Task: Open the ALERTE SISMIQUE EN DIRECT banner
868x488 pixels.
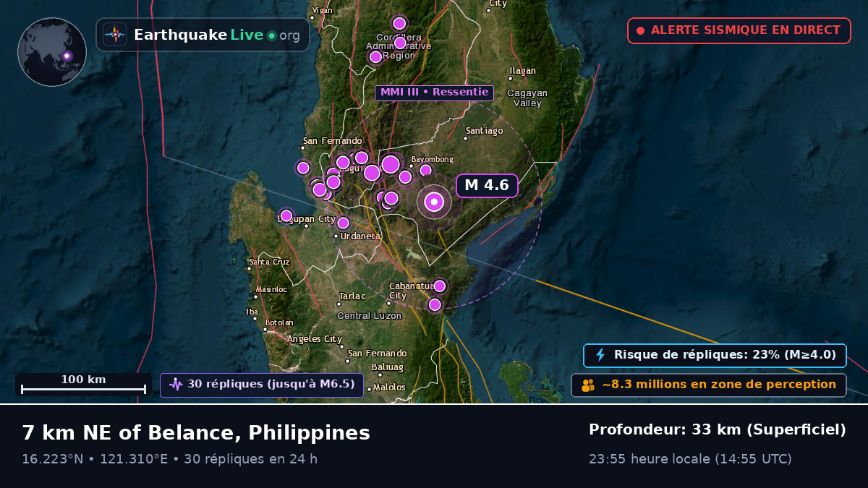Action: point(739,31)
